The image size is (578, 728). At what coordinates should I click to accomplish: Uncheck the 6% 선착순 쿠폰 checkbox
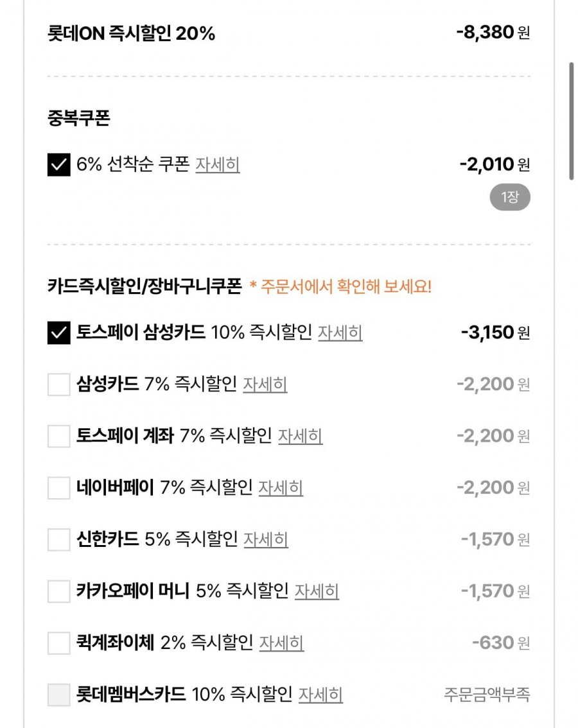58,165
